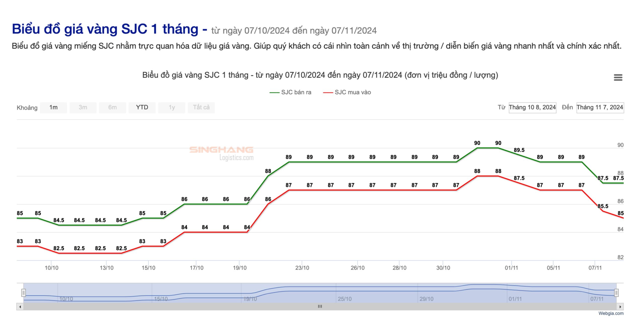Click the Khoảng range selector label
The height and width of the screenshot is (336, 644).
(27, 108)
